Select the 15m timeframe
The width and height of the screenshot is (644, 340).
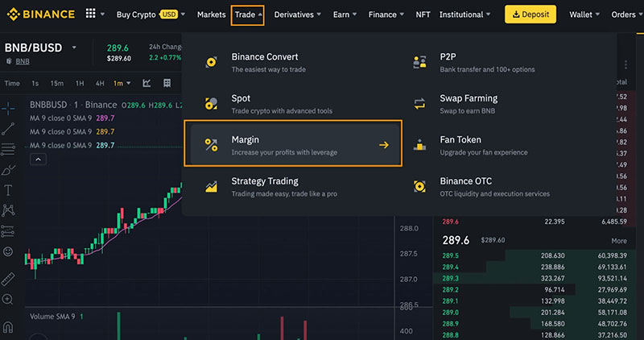(56, 83)
